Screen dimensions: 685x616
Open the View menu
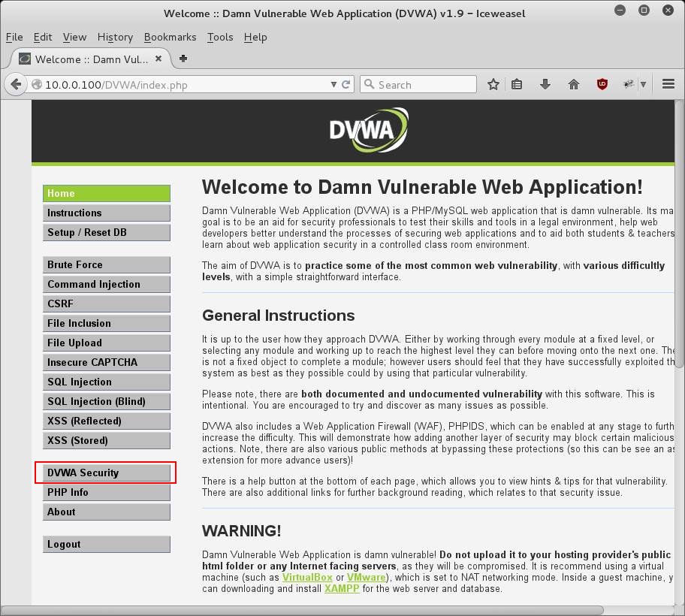coord(74,37)
